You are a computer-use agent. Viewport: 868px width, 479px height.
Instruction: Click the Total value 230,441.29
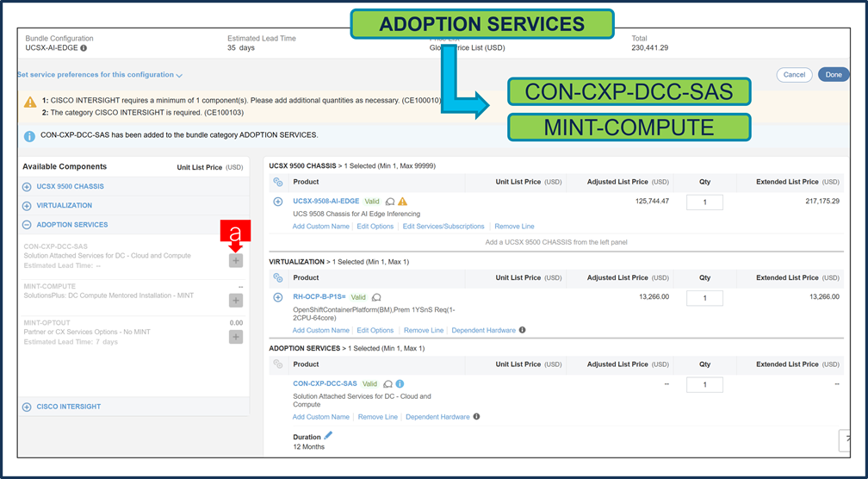(x=649, y=48)
